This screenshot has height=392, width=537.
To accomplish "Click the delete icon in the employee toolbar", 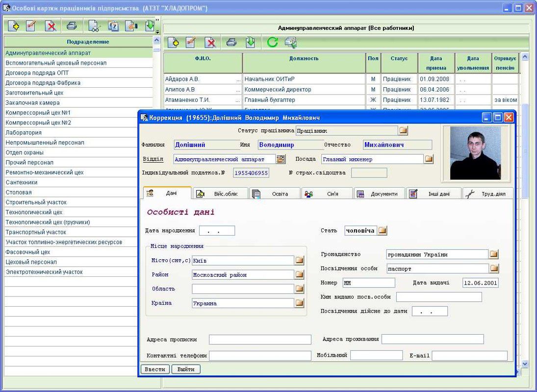I will point(210,43).
